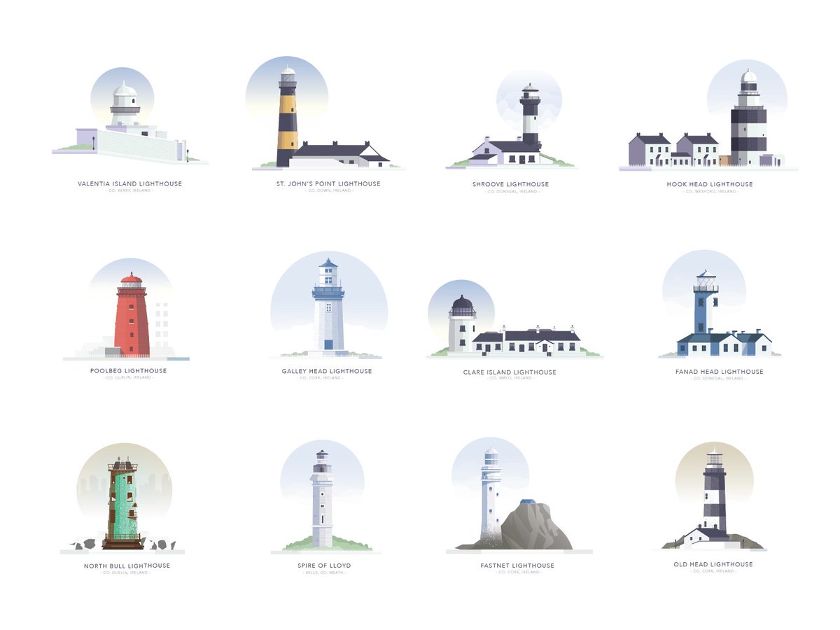Click the "CLARE ISLAND LIGHTHOUSE" title
Screen dimensions: 840x630
(x=510, y=372)
